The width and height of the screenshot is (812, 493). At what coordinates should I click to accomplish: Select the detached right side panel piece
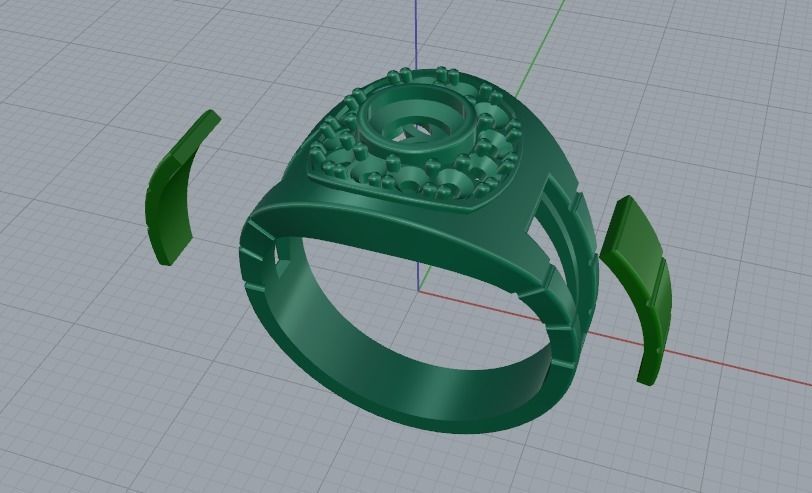click(x=638, y=290)
